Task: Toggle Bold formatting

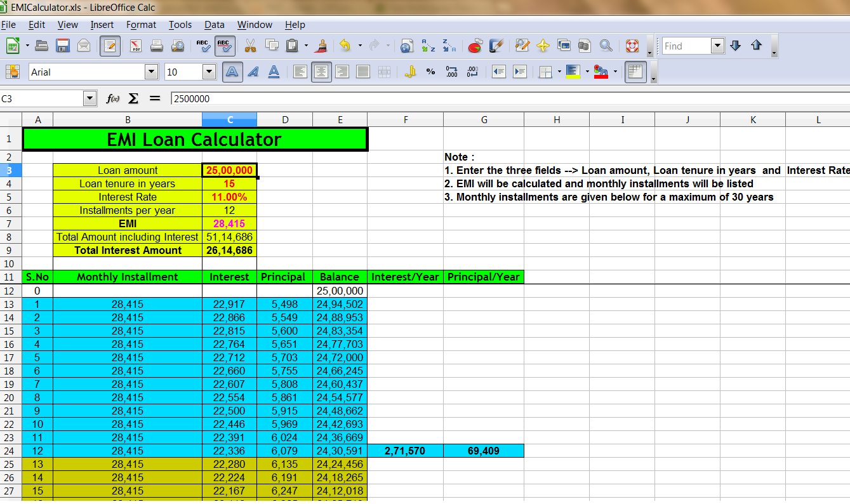Action: click(x=232, y=72)
